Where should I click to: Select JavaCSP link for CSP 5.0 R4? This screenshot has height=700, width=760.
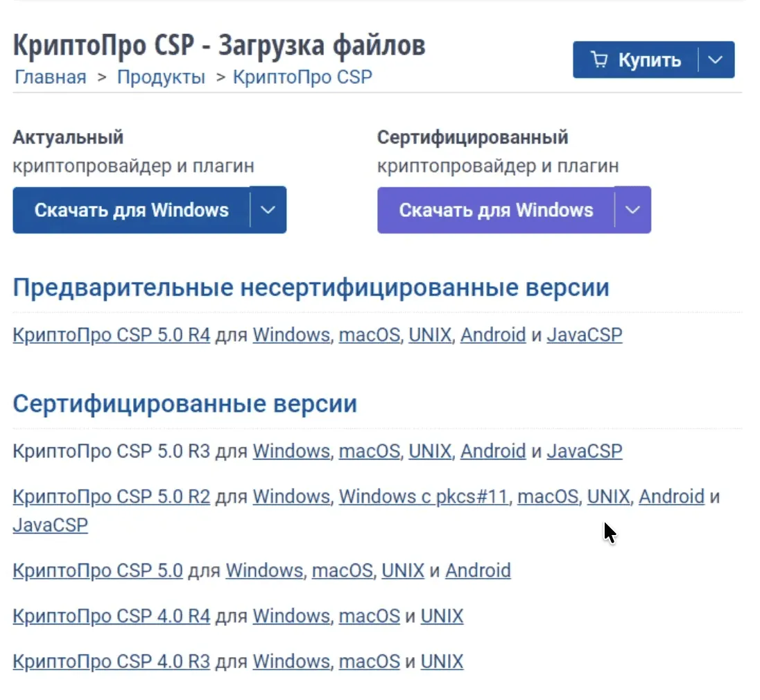coord(584,335)
